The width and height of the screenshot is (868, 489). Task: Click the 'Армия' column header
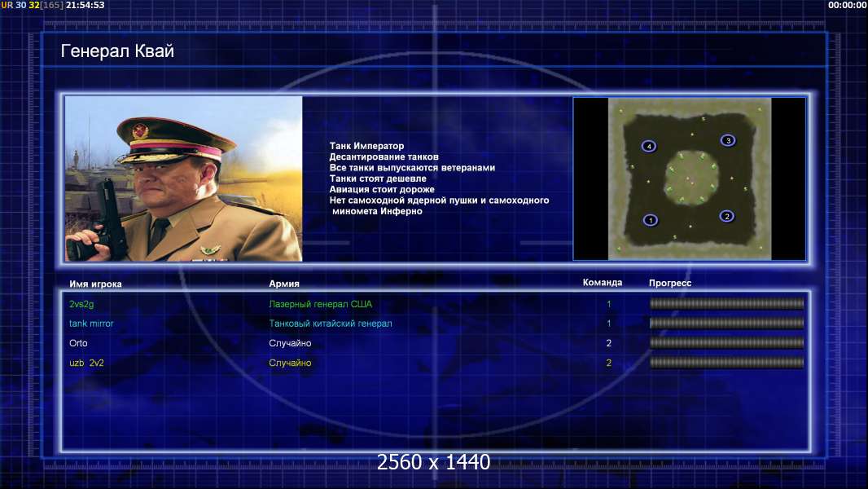[284, 283]
